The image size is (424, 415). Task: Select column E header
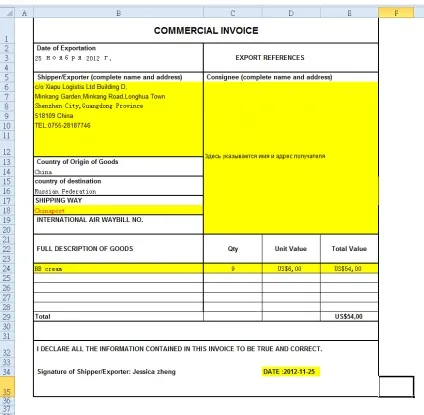point(349,13)
